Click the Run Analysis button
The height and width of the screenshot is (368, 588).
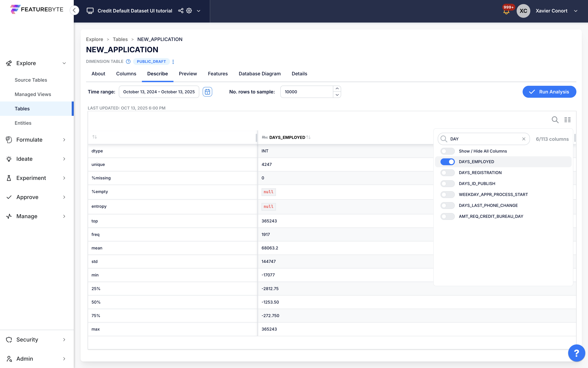(549, 92)
